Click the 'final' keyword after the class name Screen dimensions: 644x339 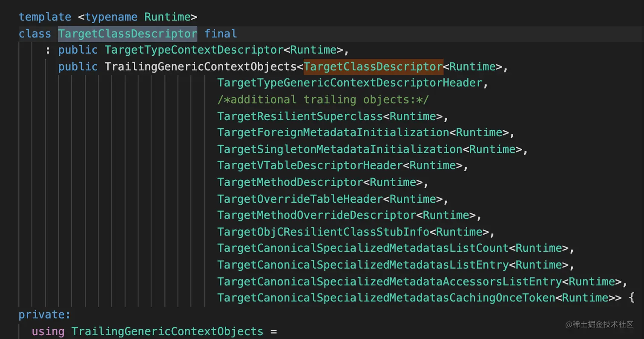tap(221, 33)
